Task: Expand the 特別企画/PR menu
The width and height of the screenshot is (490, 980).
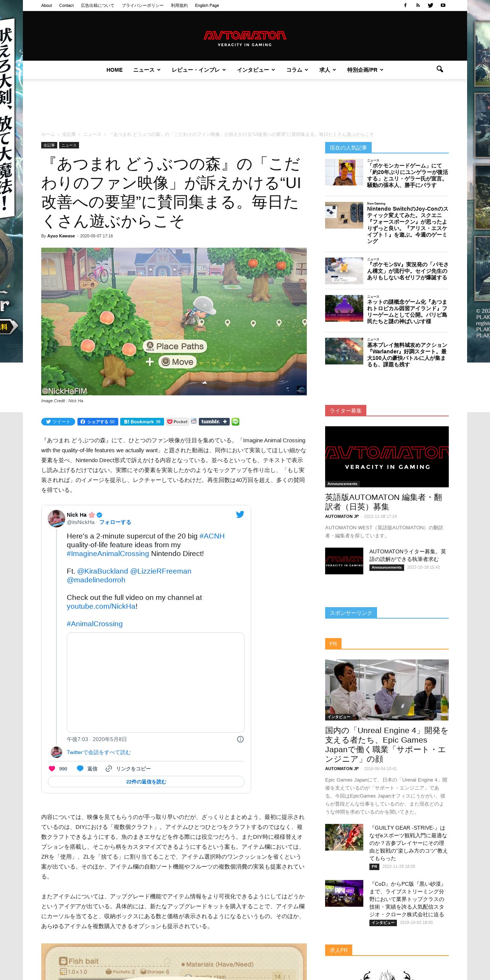Action: (365, 70)
